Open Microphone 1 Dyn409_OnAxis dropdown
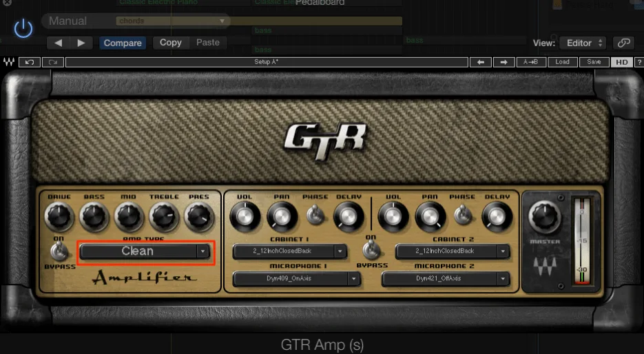644x354 pixels. (297, 279)
